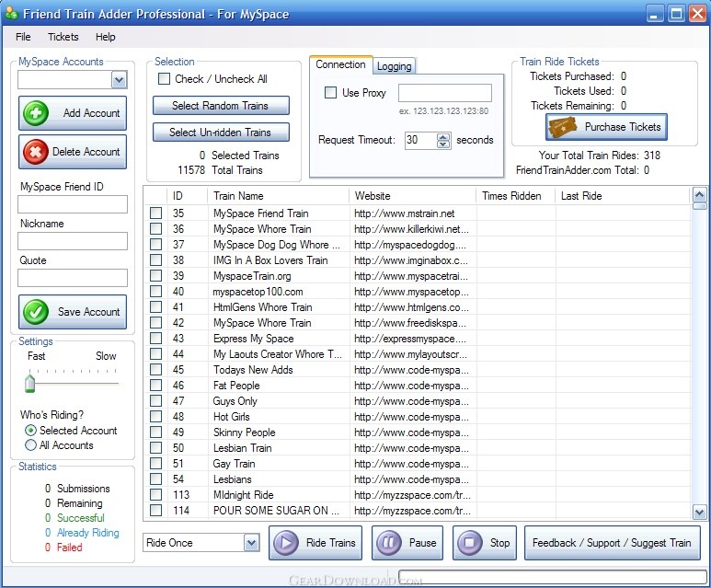Select the myspacetop100.com row

click(x=418, y=292)
